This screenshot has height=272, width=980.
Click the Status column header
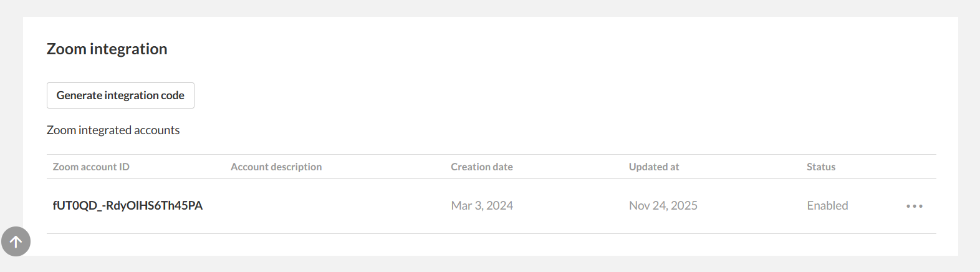[x=821, y=167]
